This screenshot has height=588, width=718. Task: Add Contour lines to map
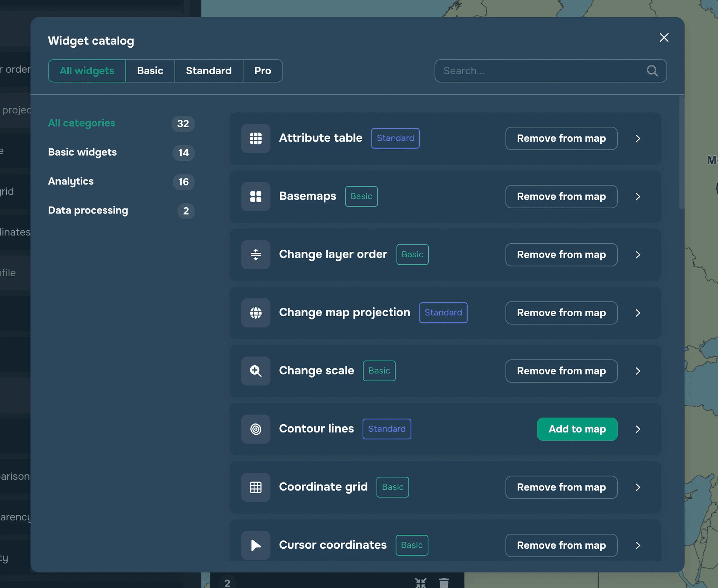coord(577,429)
